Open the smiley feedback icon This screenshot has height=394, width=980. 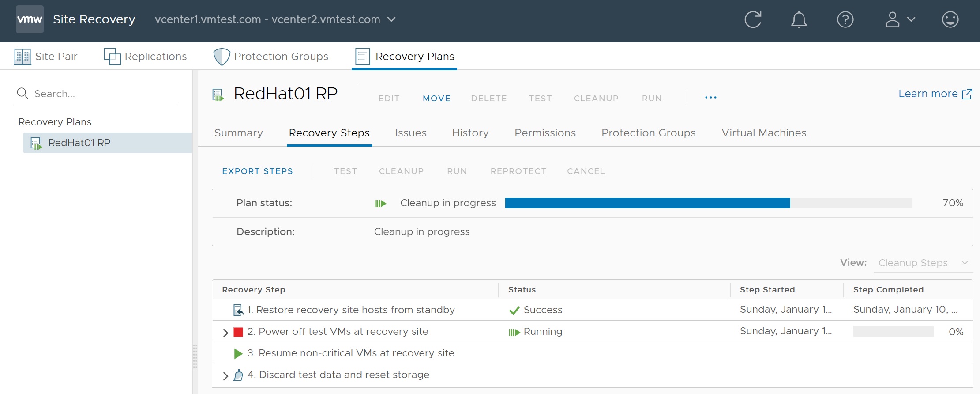pyautogui.click(x=950, y=19)
